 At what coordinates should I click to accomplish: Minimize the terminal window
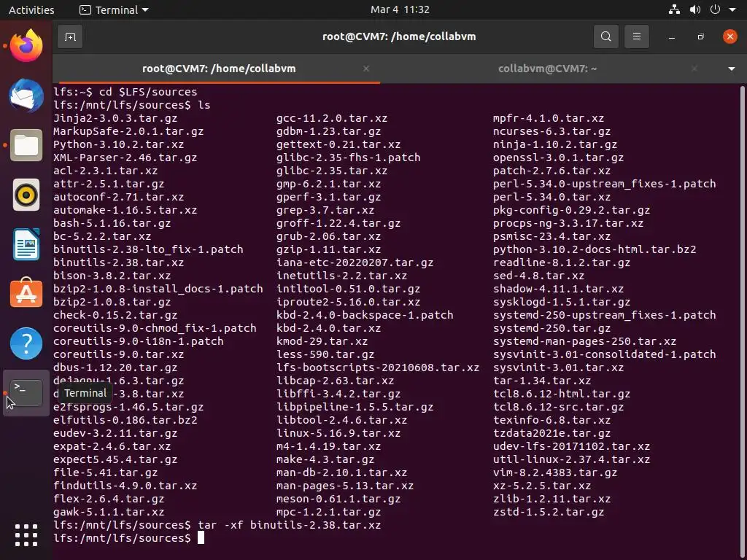pyautogui.click(x=672, y=36)
